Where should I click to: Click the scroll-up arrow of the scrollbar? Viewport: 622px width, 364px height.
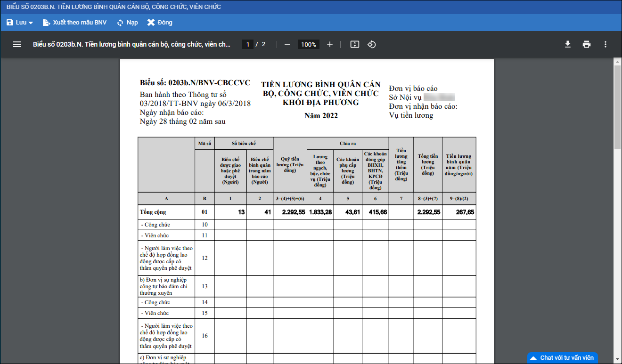tap(617, 62)
